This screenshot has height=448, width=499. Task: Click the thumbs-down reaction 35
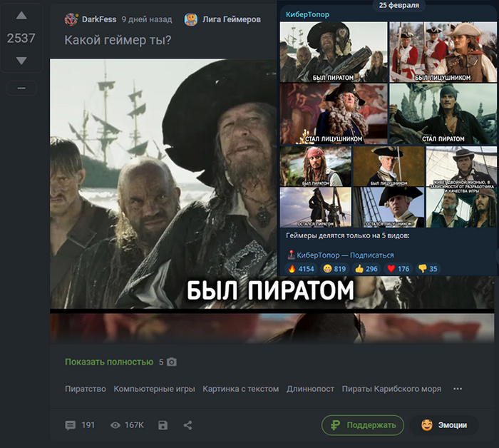(x=428, y=269)
